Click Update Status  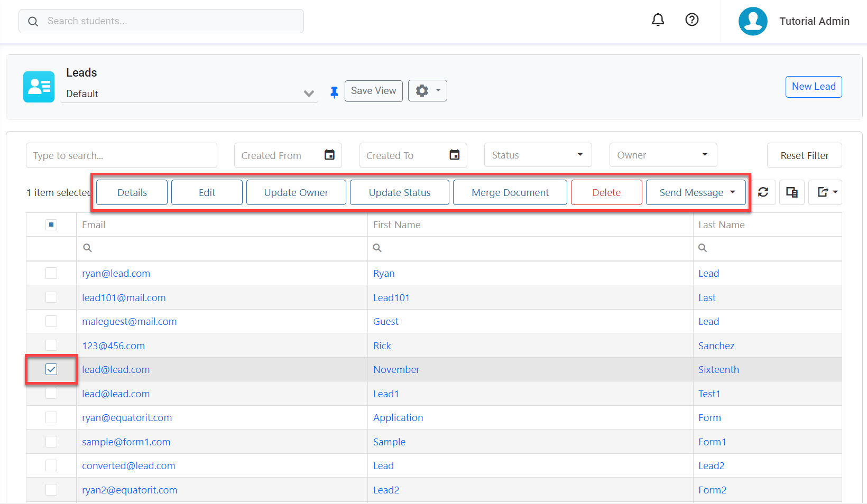[x=400, y=192]
